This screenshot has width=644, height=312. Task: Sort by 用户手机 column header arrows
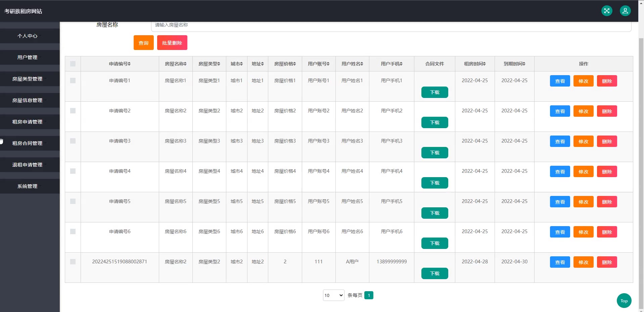401,64
